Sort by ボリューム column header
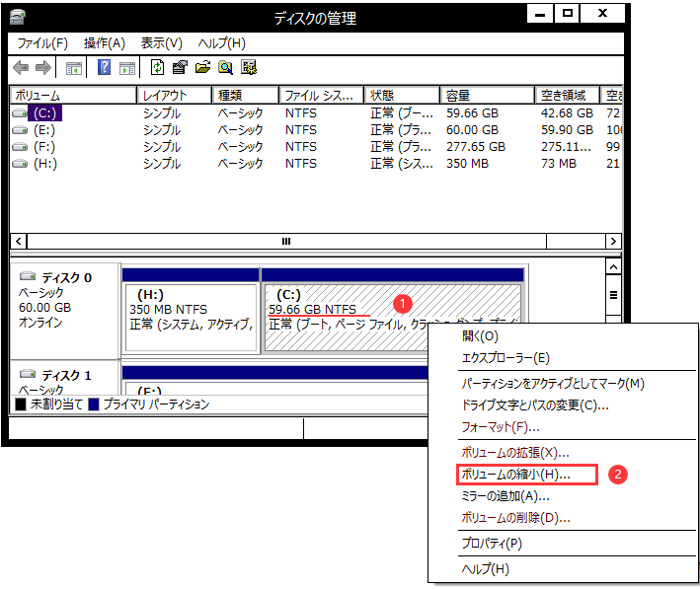The width and height of the screenshot is (700, 589). tap(73, 95)
